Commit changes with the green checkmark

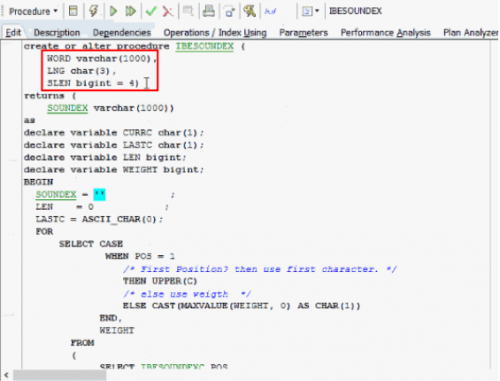point(151,11)
